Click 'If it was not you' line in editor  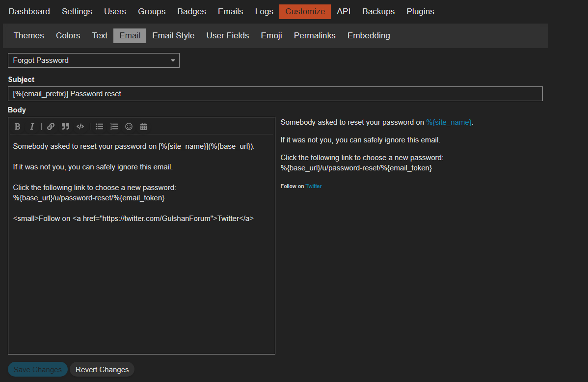point(93,167)
